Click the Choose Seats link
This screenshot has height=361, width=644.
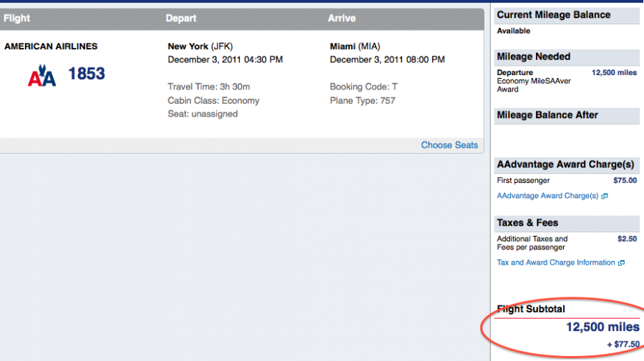click(x=449, y=145)
